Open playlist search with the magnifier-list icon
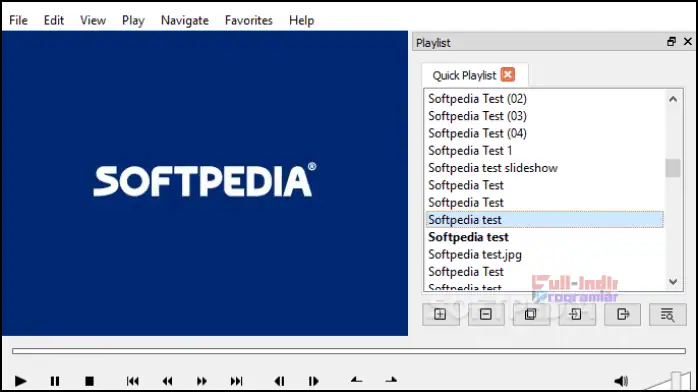Image resolution: width=698 pixels, height=392 pixels. (667, 314)
